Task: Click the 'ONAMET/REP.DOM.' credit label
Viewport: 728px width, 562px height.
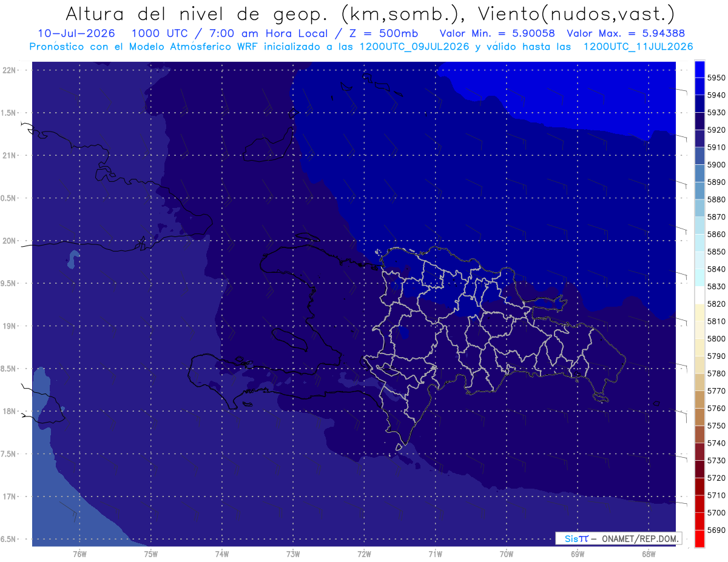Action: pyautogui.click(x=640, y=538)
